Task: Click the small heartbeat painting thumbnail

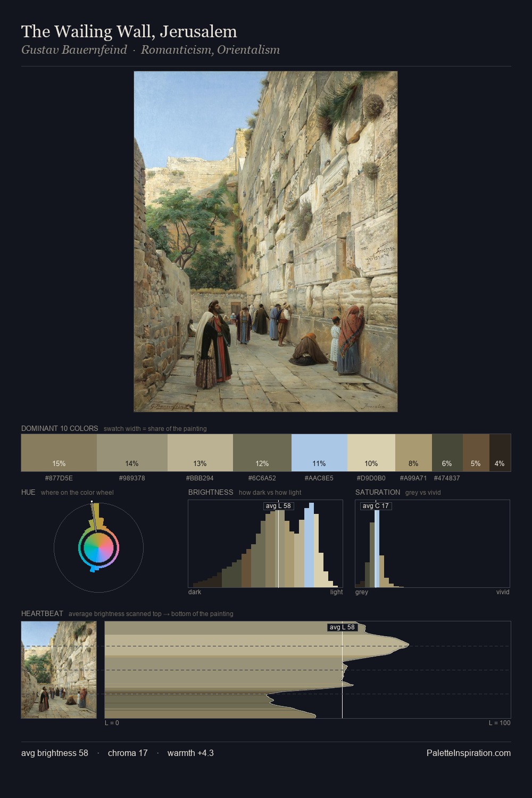Action: [x=59, y=670]
